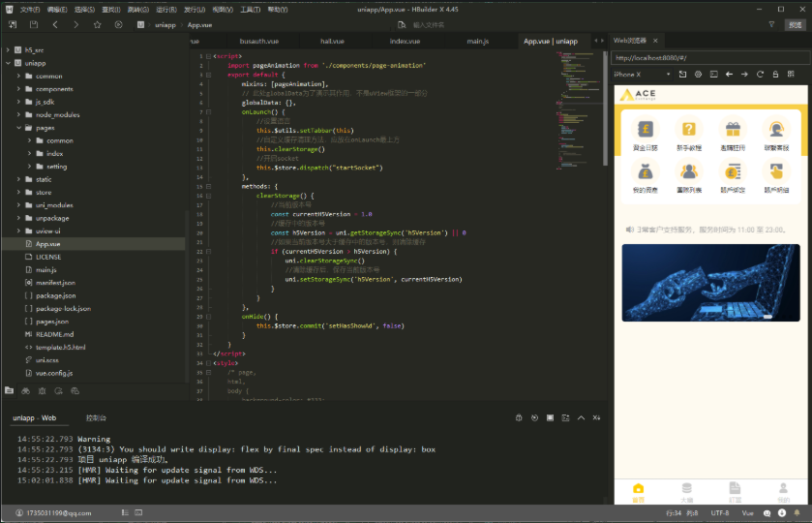Click the browser back arrow icon
The height and width of the screenshot is (523, 812).
click(x=729, y=75)
